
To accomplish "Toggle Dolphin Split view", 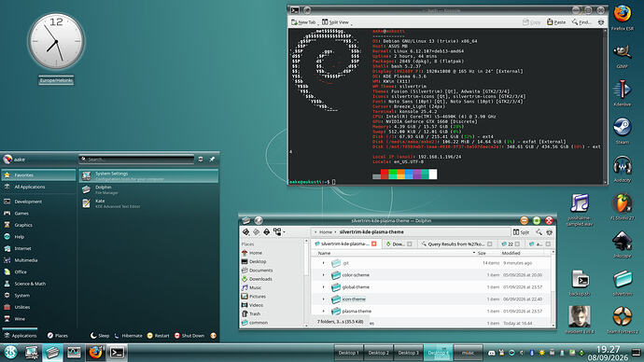I will (x=521, y=232).
